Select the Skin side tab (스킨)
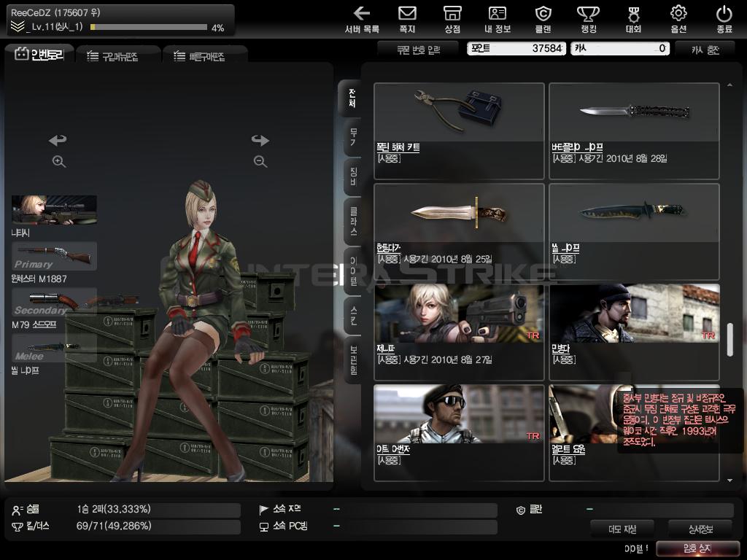The width and height of the screenshot is (747, 560). click(x=353, y=315)
